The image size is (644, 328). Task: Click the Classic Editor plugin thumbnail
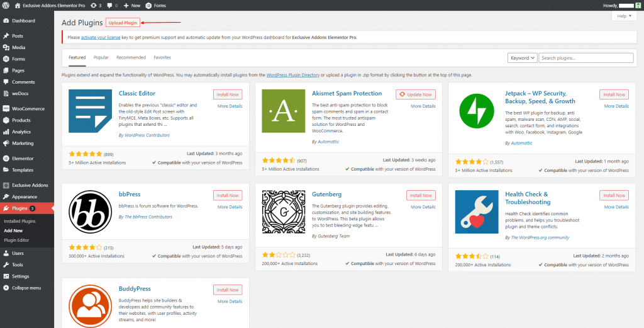point(91,111)
